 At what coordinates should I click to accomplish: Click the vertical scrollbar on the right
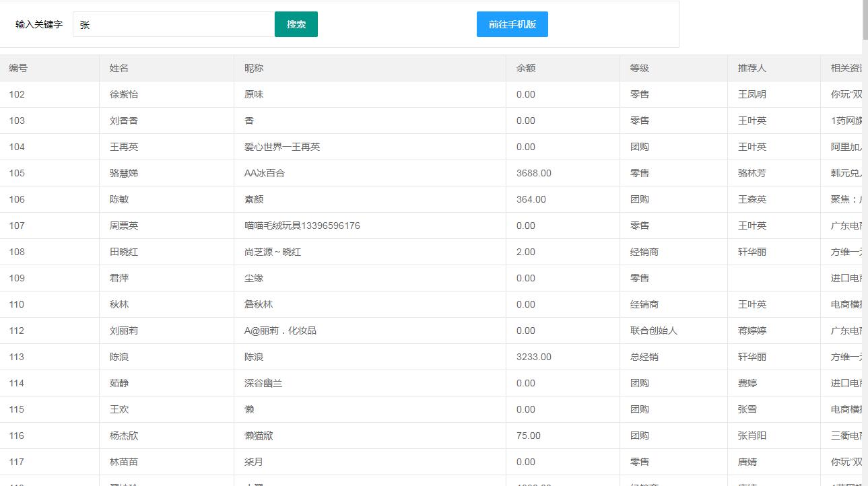864,20
